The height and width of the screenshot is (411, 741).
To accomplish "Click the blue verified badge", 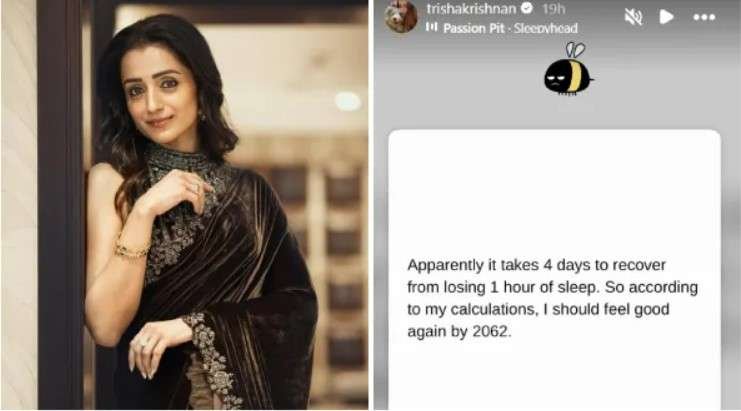I will click(527, 8).
